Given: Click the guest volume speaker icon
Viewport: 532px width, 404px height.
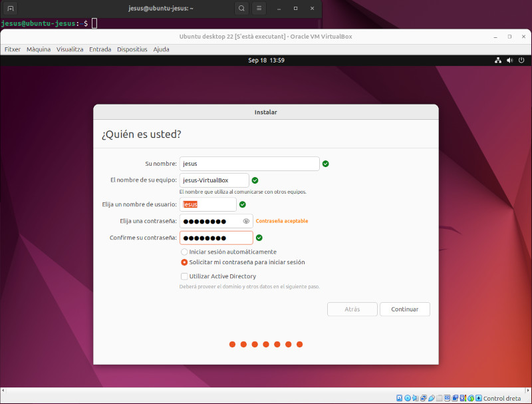Looking at the screenshot, I should click(510, 60).
